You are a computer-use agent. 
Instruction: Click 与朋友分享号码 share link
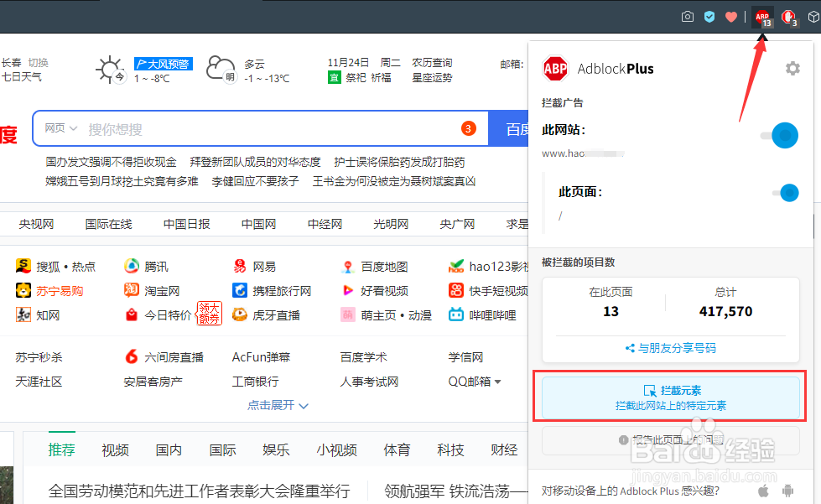click(x=671, y=348)
